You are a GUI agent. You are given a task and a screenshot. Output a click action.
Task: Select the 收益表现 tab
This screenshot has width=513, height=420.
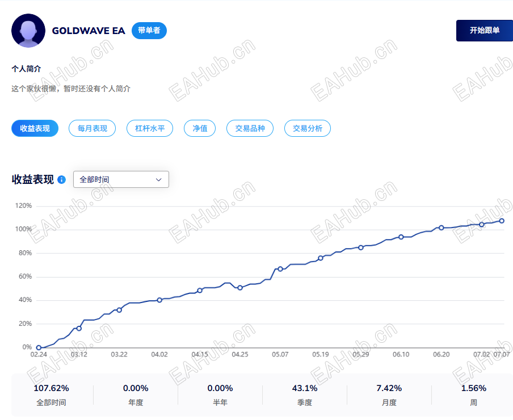(x=35, y=128)
